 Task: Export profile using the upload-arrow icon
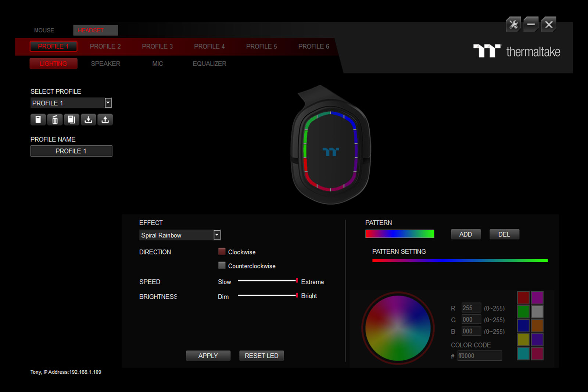[105, 120]
